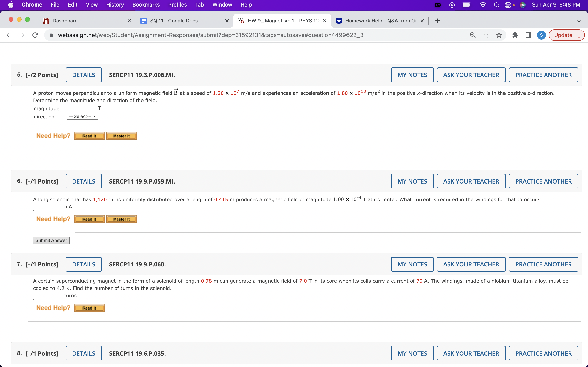
Task: Reload the current page
Action: 35,35
